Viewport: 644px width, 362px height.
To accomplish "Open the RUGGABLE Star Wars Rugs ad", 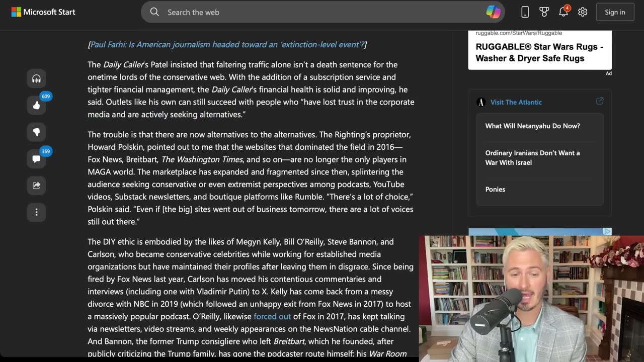I will pos(539,52).
